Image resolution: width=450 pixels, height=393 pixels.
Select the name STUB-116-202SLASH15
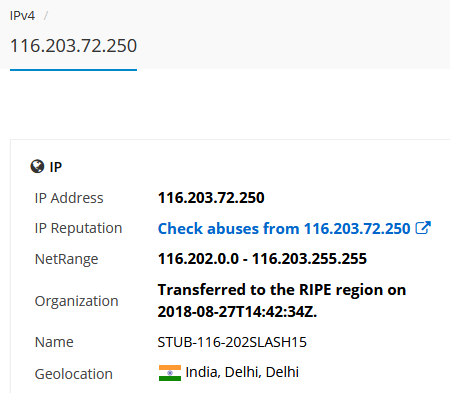(232, 342)
